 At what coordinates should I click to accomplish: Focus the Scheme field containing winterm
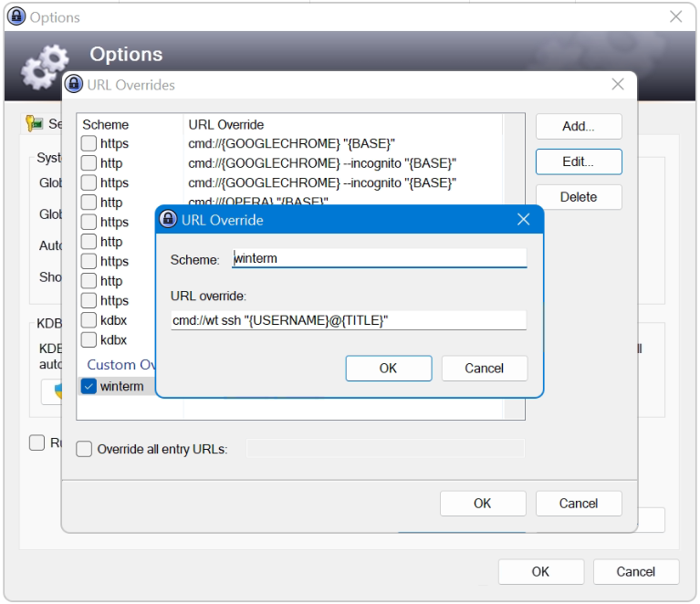point(380,258)
